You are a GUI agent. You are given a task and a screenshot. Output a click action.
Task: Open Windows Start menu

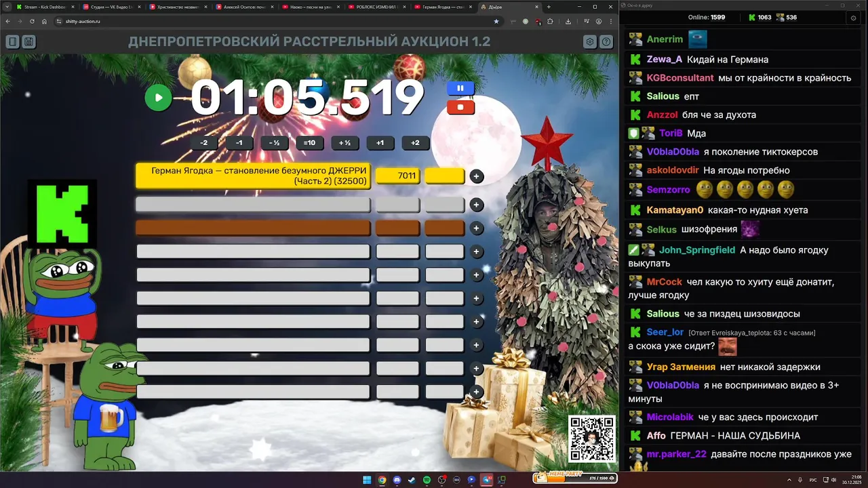[x=367, y=480]
